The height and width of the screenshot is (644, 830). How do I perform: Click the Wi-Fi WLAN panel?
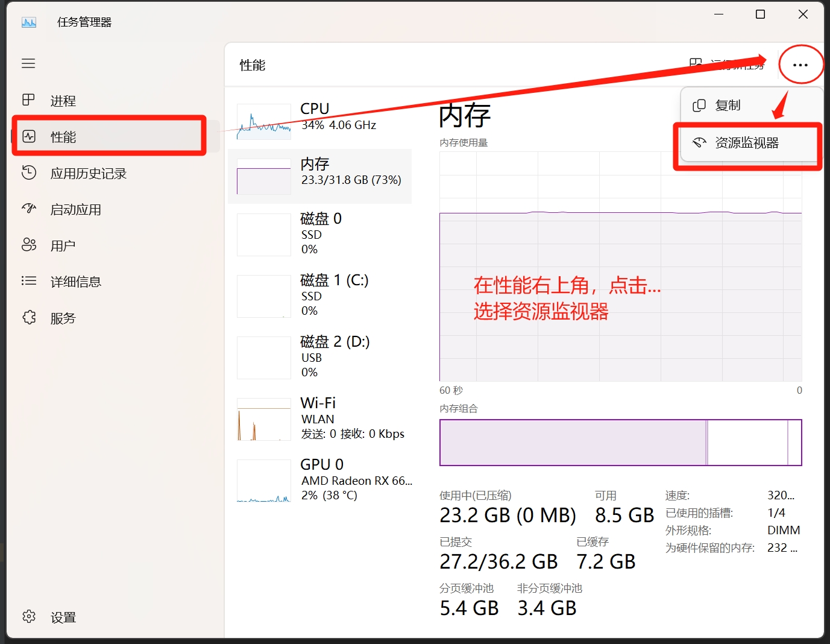pos(319,418)
